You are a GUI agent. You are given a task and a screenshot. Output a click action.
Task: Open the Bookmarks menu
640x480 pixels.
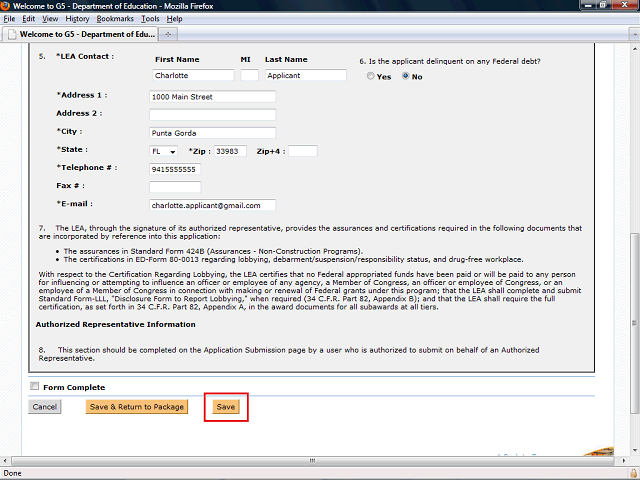115,19
